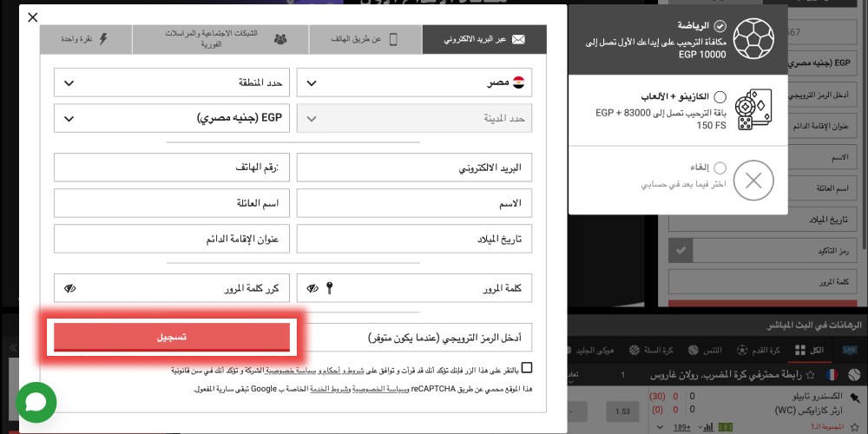The image size is (868, 434).
Task: Close the registration dialog with the X
Action: [x=33, y=17]
